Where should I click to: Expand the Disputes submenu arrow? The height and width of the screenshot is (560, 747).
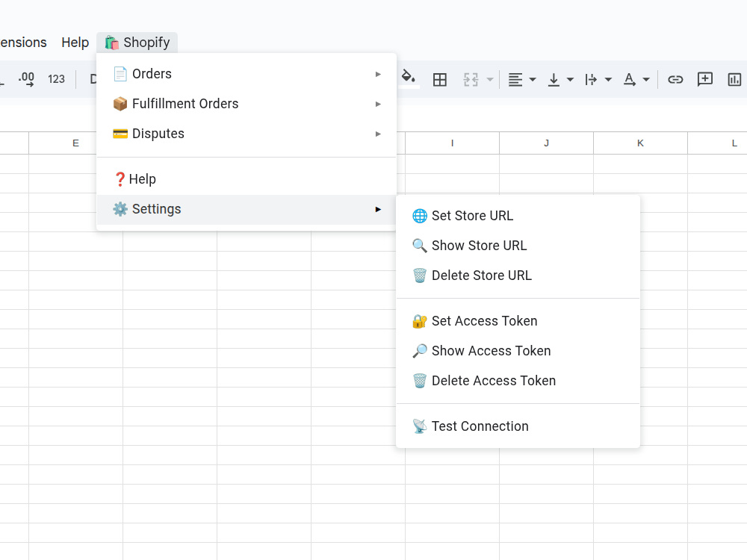tap(378, 134)
